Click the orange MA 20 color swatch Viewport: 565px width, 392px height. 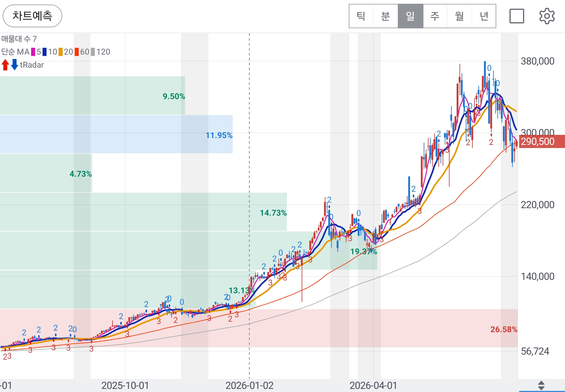pos(60,52)
